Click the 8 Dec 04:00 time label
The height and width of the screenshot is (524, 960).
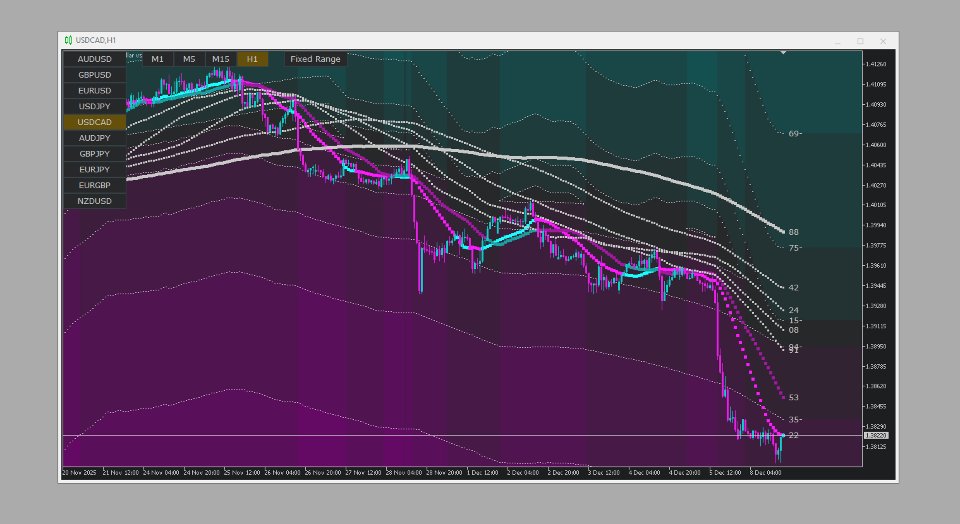(x=765, y=473)
